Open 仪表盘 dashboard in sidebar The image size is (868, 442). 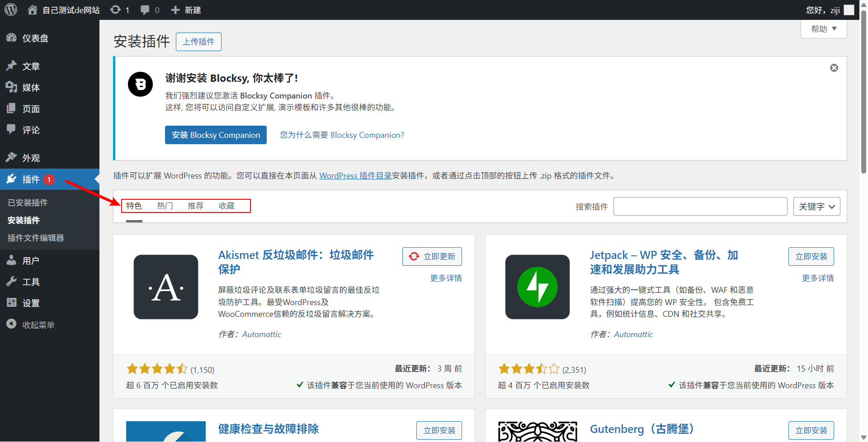[x=35, y=38]
